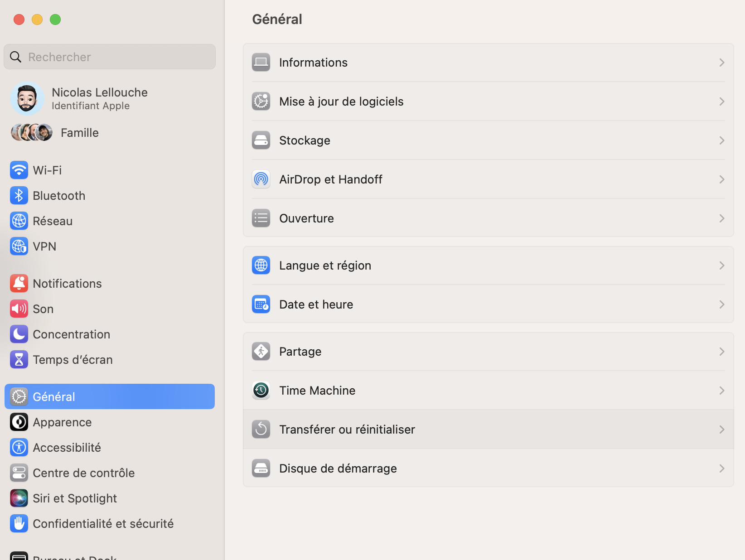Open Transférer ou réinitialiser

tap(489, 430)
